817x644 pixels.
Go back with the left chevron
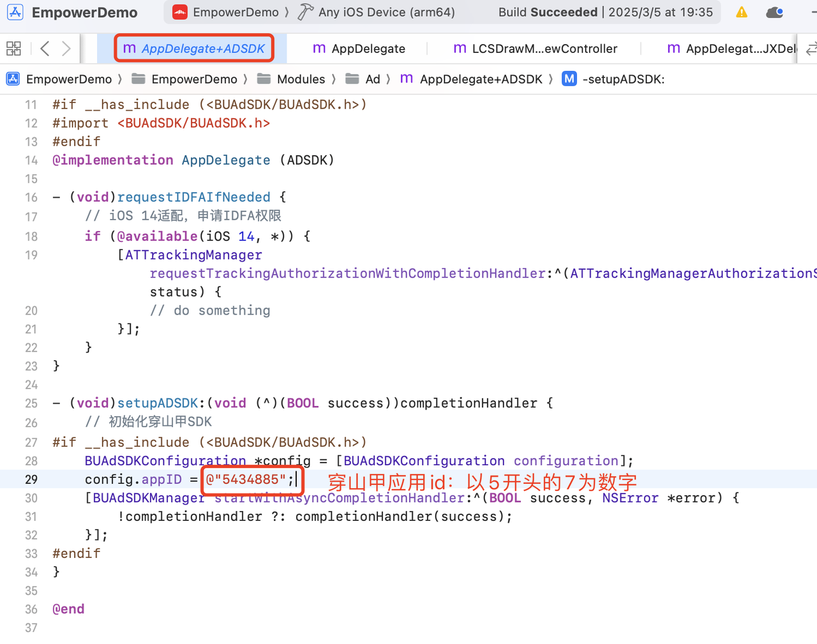coord(45,49)
